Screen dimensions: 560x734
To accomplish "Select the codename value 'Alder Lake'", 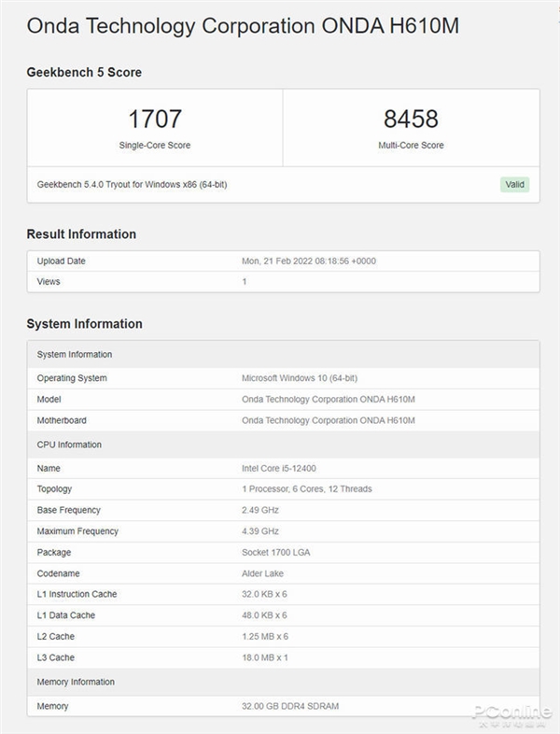I will pos(262,573).
